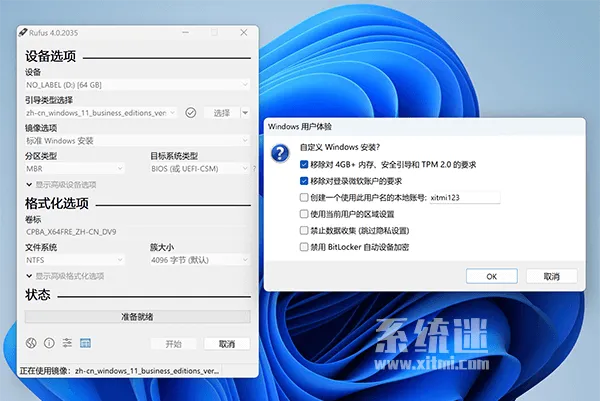The width and height of the screenshot is (600, 401).
Task: Expand 显示高级设备选项 advanced device options
Action: pos(61,185)
